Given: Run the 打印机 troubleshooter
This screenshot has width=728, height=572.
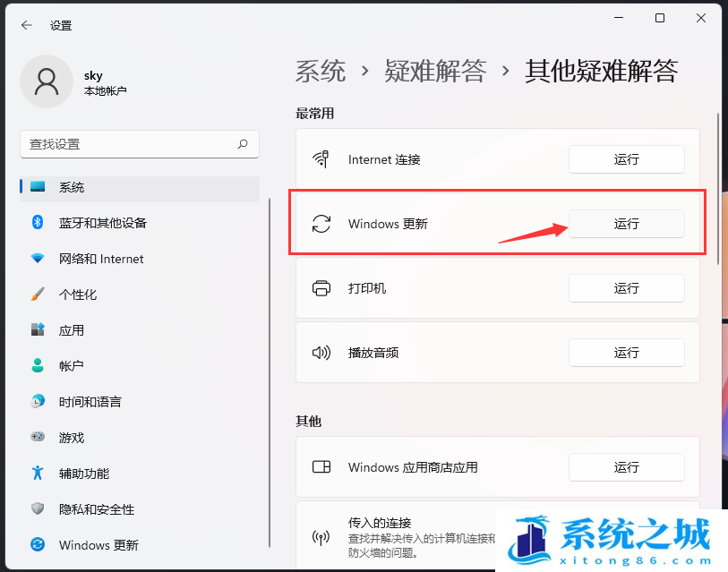Looking at the screenshot, I should pyautogui.click(x=626, y=288).
